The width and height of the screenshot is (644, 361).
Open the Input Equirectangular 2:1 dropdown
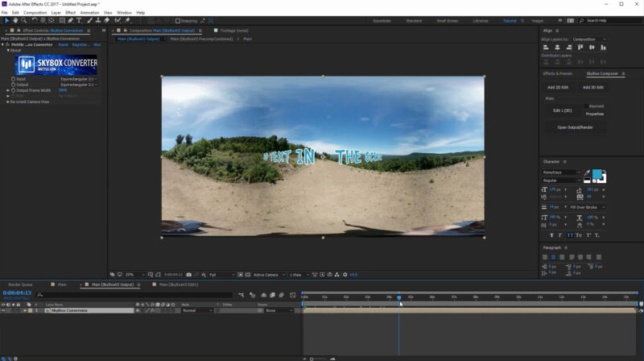pos(78,79)
